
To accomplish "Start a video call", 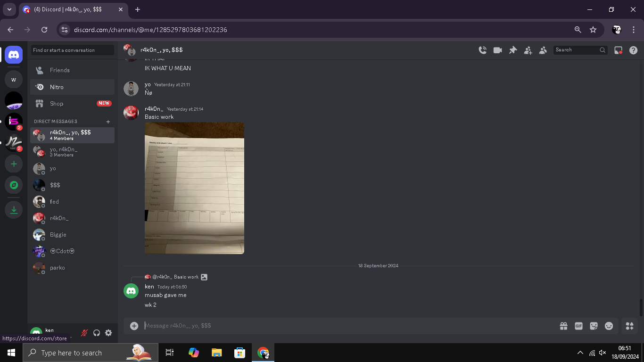I will pyautogui.click(x=497, y=50).
